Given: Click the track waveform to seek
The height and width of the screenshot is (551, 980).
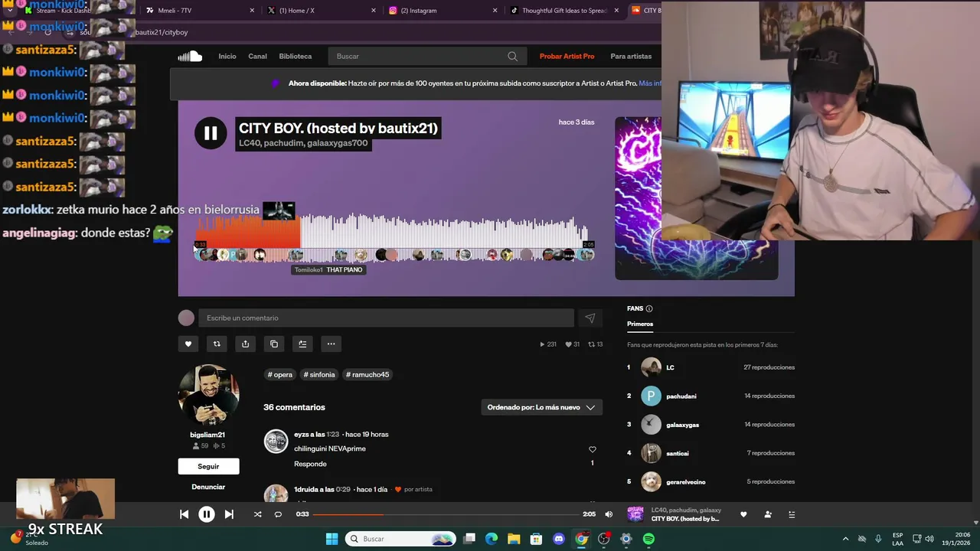Looking at the screenshot, I should click(x=394, y=231).
